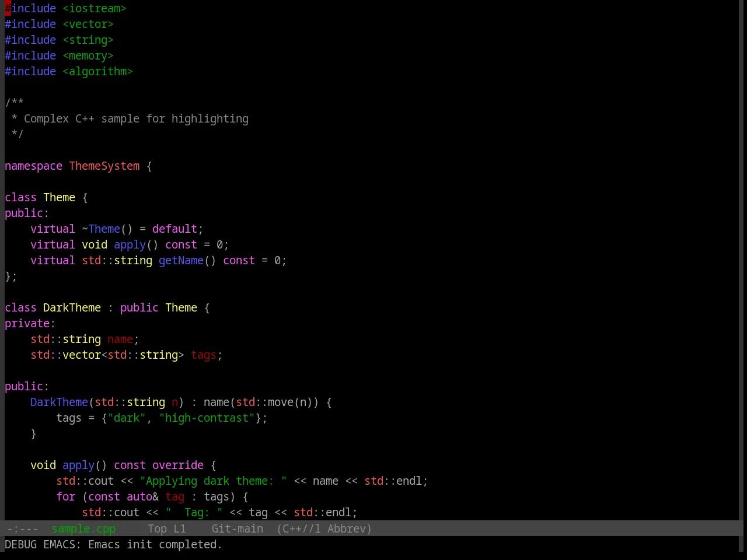Click the red 'tags' member variable declaration
Image resolution: width=747 pixels, height=560 pixels.
click(204, 355)
